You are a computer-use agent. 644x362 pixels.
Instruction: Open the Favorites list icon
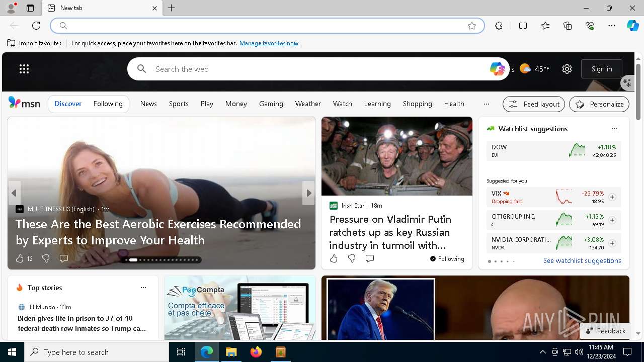pos(545,26)
